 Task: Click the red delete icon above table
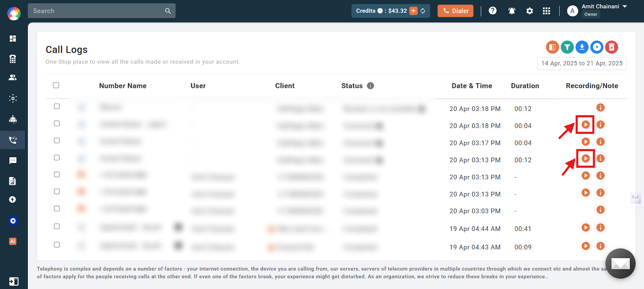[x=611, y=47]
